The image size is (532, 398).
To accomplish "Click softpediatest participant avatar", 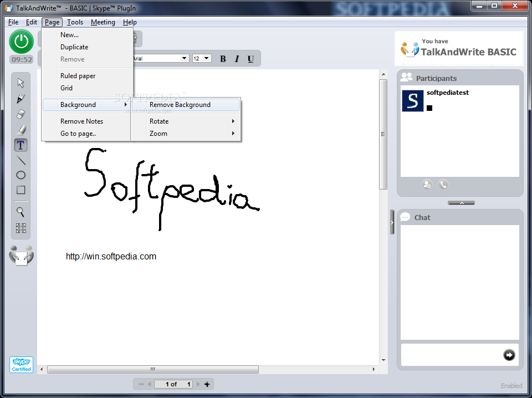I will tap(412, 101).
